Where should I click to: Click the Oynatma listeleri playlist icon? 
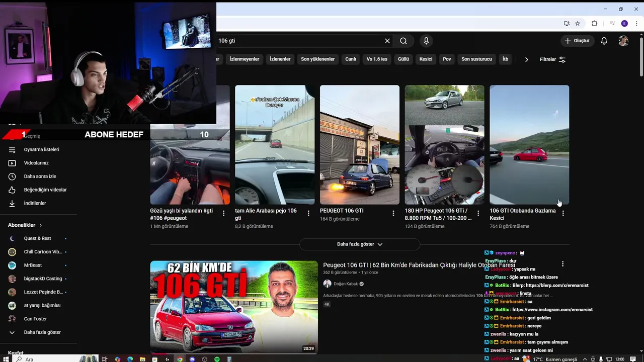tap(12, 149)
